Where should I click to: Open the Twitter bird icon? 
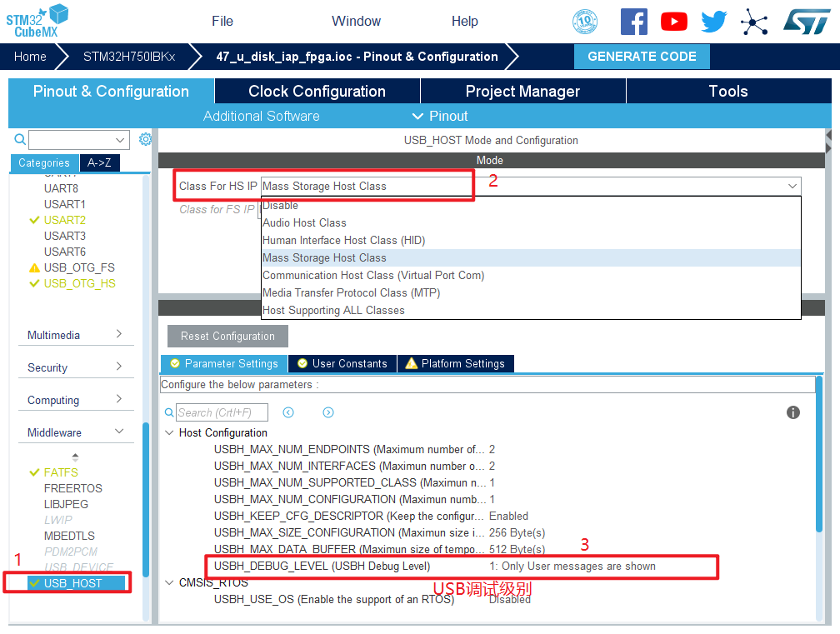(x=714, y=22)
